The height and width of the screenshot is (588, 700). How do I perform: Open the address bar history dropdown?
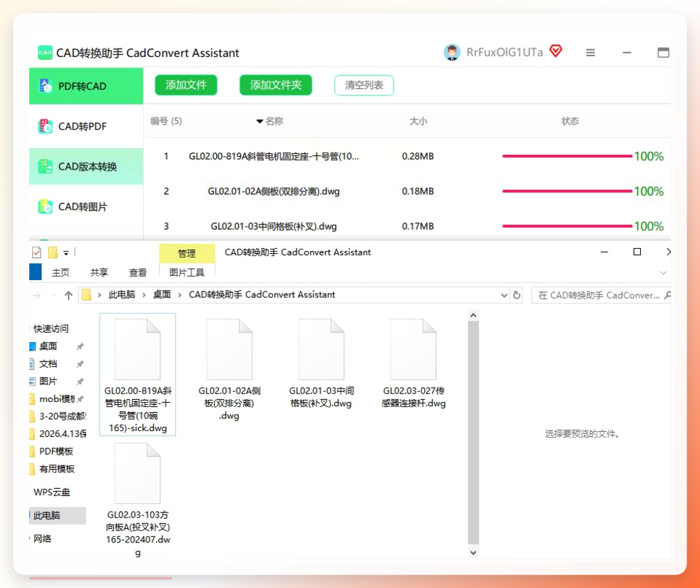click(504, 295)
